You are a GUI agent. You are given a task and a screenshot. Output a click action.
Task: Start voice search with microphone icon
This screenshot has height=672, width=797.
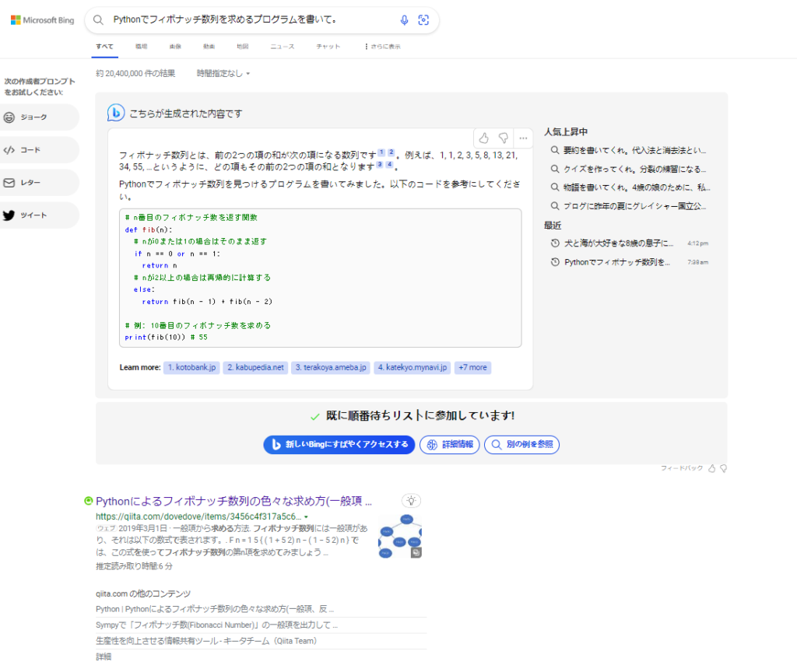[404, 19]
